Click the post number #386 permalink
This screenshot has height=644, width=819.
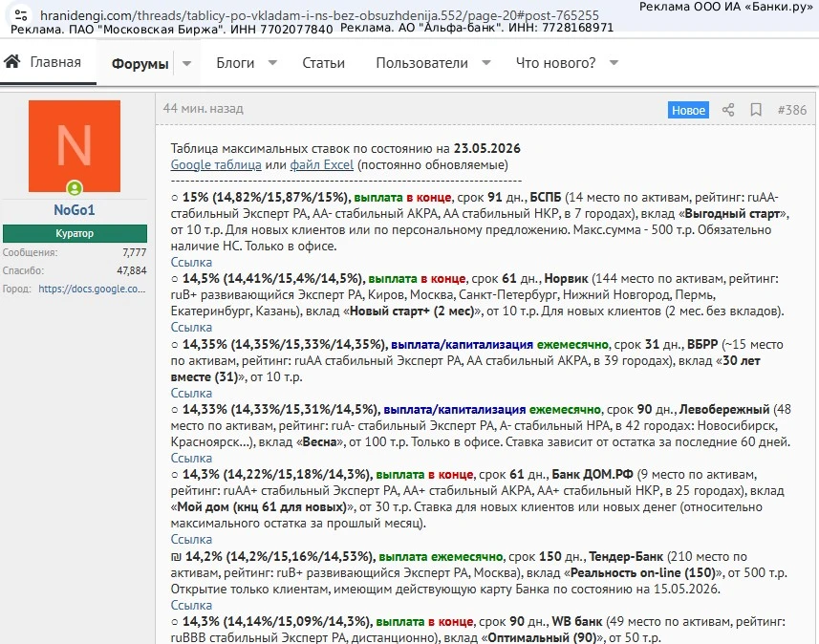792,110
